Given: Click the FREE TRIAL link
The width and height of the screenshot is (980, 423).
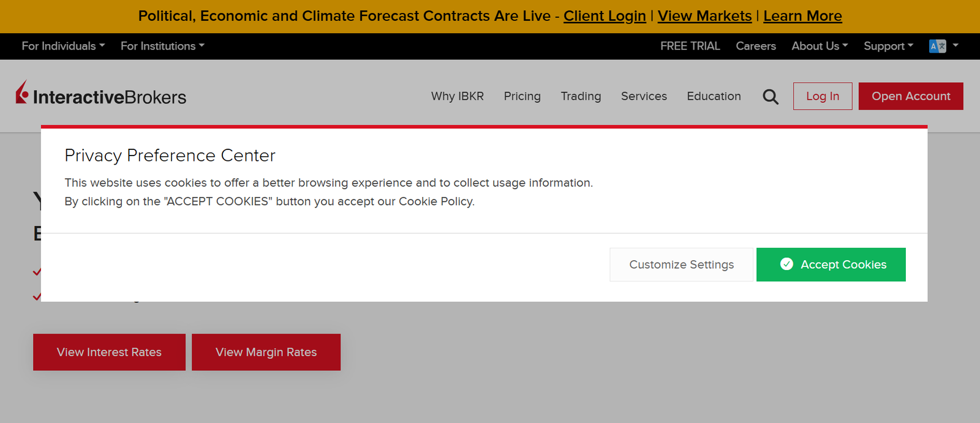Looking at the screenshot, I should click(x=690, y=46).
